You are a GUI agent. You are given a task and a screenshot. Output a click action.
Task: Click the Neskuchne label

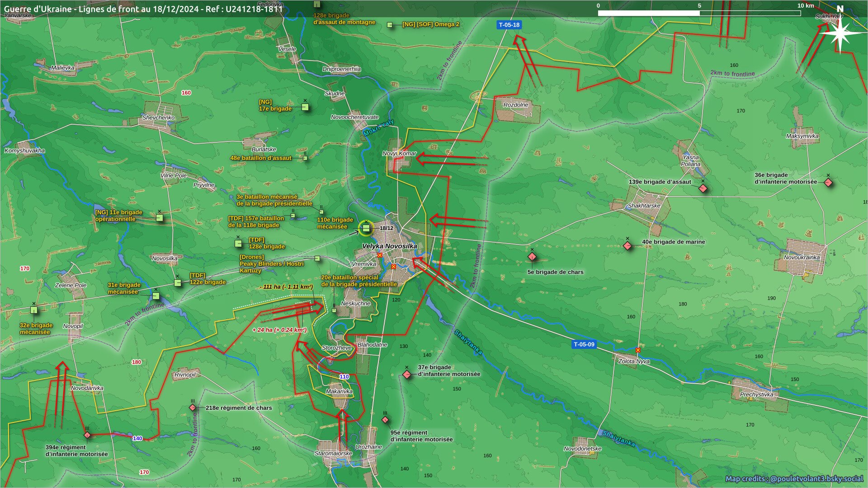(356, 304)
